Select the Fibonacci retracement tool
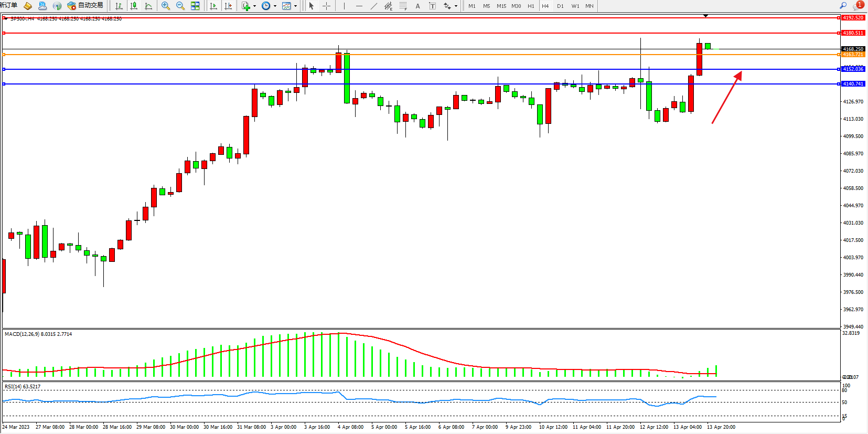The image size is (868, 434). point(403,6)
